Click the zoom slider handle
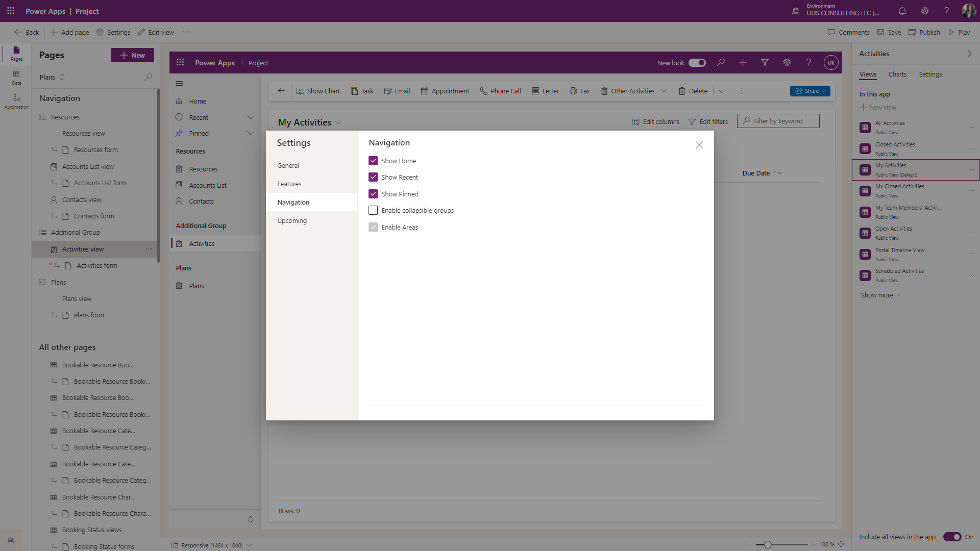 click(x=767, y=544)
